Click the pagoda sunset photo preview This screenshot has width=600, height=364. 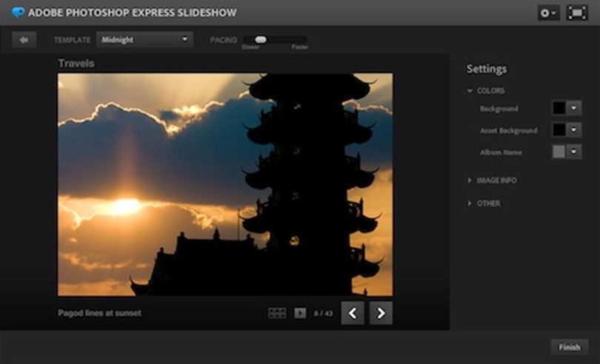225,185
